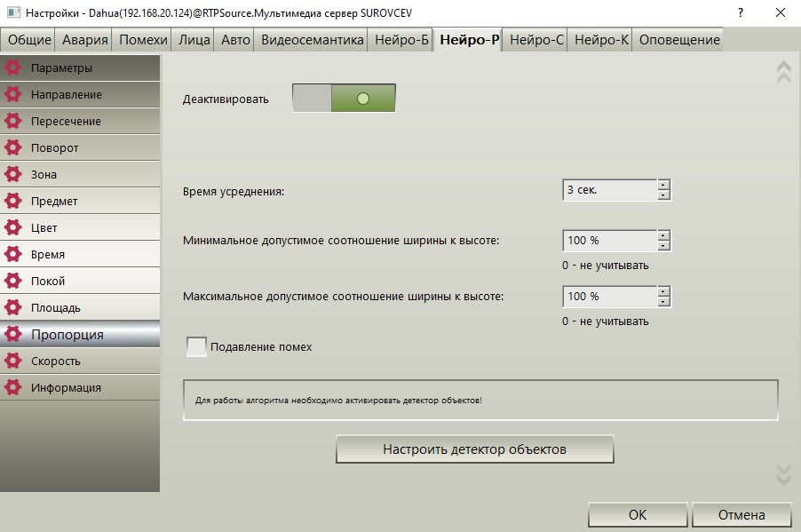Click the maximum ratio 100 % field
The height and width of the screenshot is (532, 801).
pyautogui.click(x=609, y=297)
